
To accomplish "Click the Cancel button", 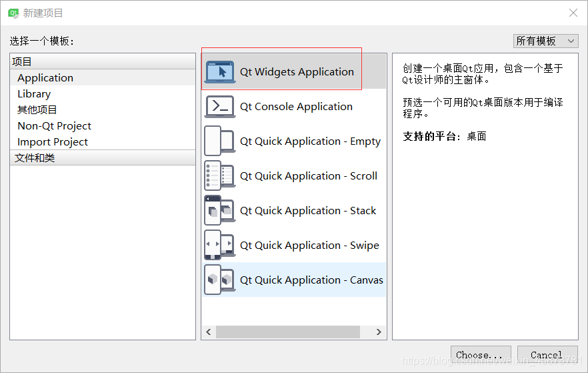I will (547, 355).
